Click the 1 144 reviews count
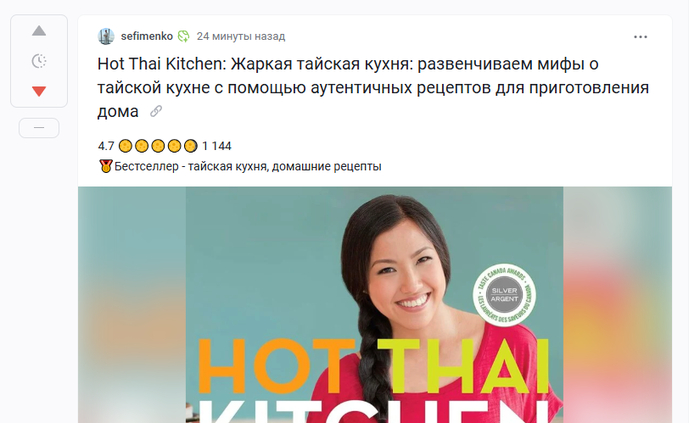700x423 pixels. 217,146
